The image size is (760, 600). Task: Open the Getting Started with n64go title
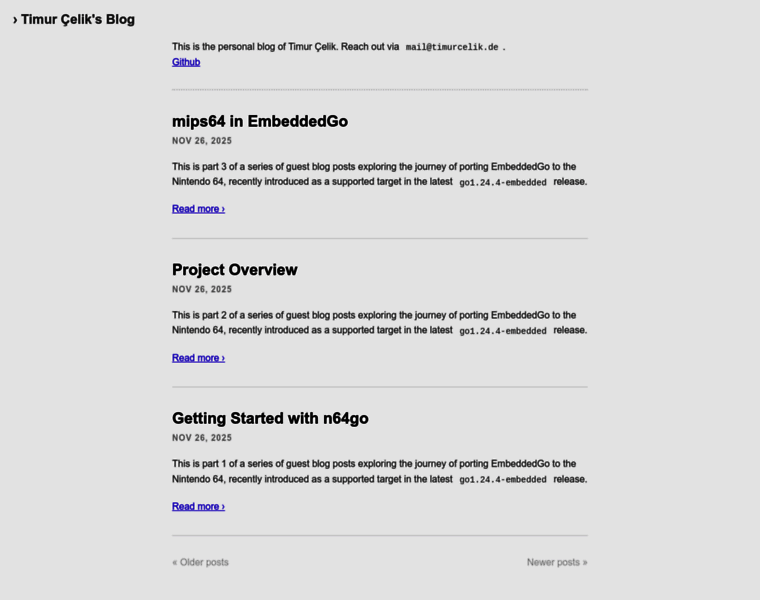click(270, 418)
